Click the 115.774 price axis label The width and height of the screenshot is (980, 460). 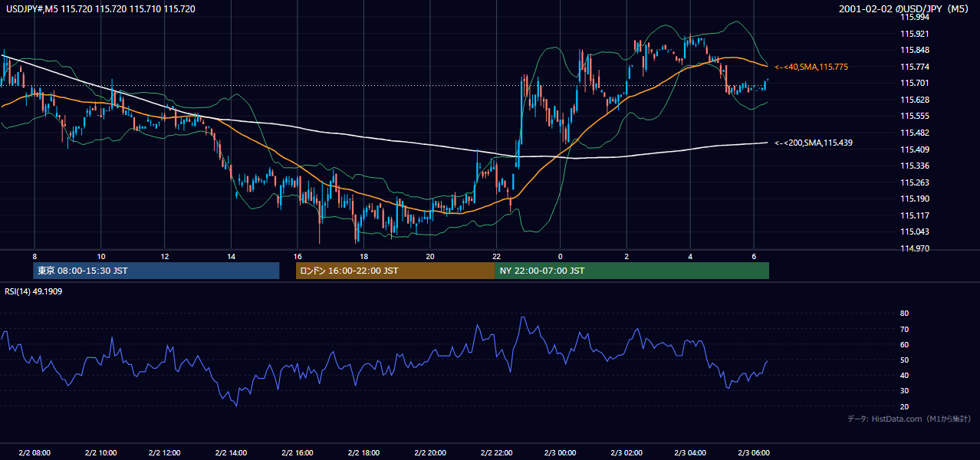pos(914,67)
